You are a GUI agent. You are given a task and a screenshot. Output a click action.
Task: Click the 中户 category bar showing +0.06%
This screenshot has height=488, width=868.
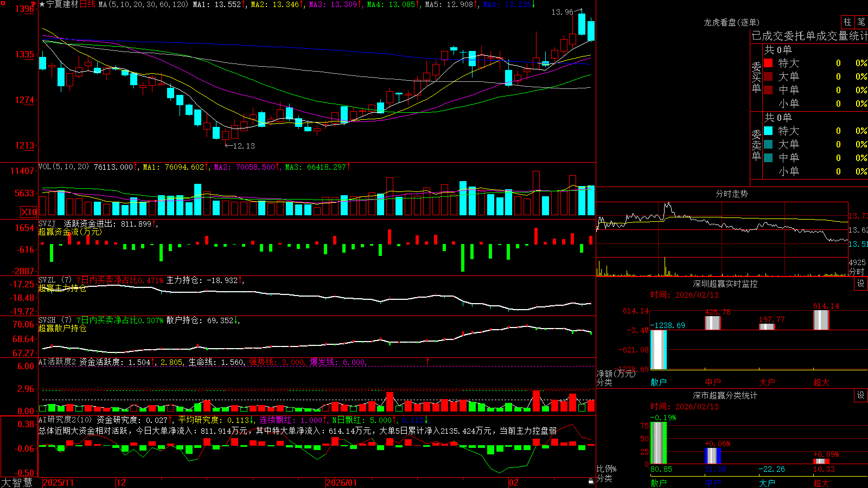713,456
